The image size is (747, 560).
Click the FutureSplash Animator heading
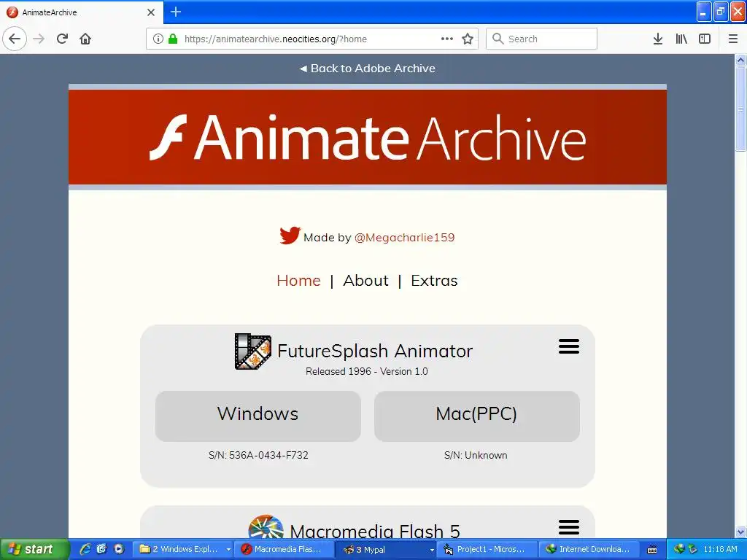375,351
